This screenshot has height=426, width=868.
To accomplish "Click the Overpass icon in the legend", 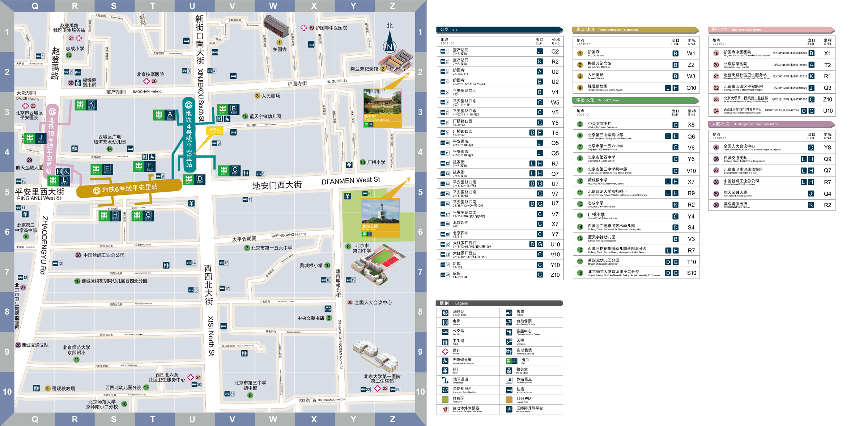I will (509, 341).
